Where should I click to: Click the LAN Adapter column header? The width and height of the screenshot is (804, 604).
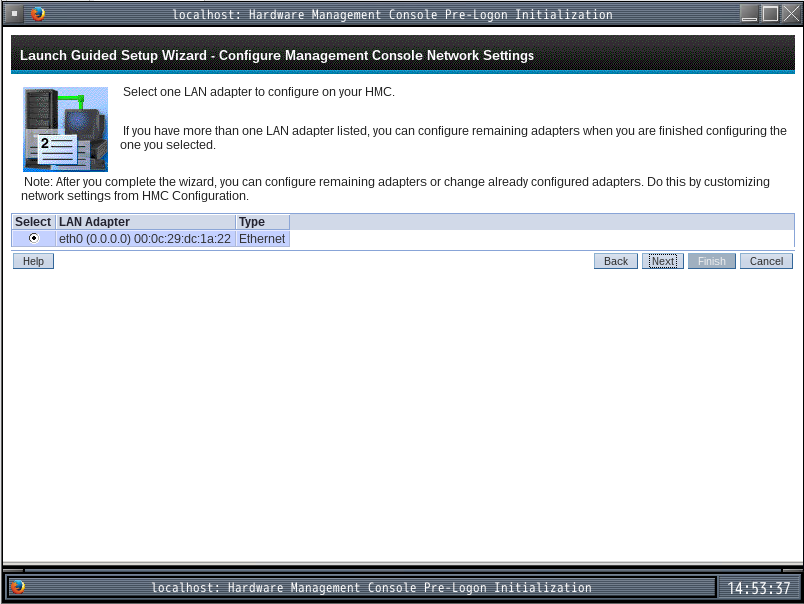click(x=146, y=222)
